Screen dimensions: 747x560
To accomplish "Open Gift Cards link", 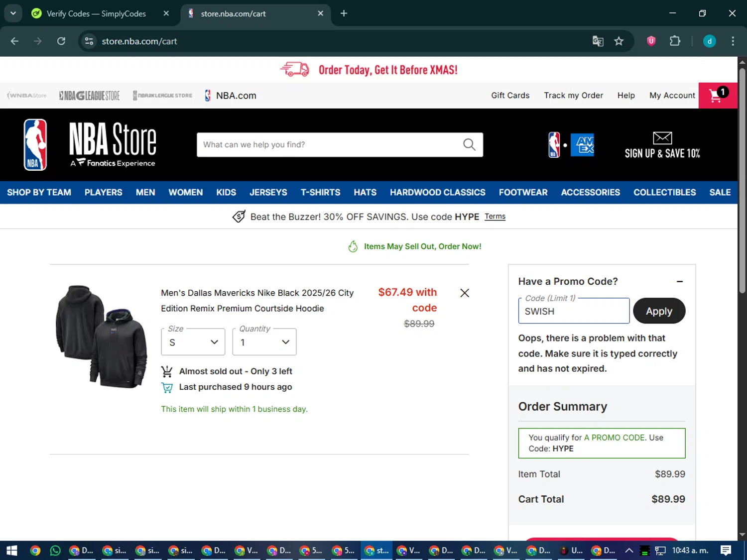I will 510,96.
